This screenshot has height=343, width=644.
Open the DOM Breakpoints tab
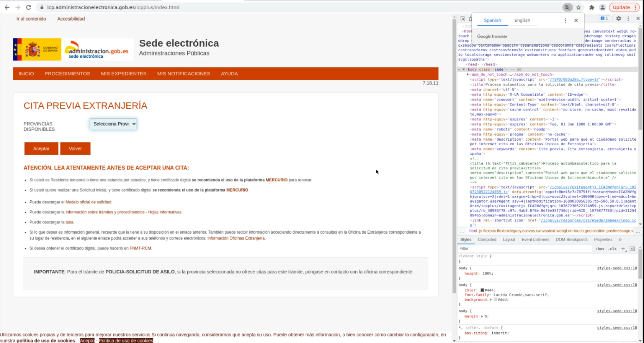[x=572, y=240]
